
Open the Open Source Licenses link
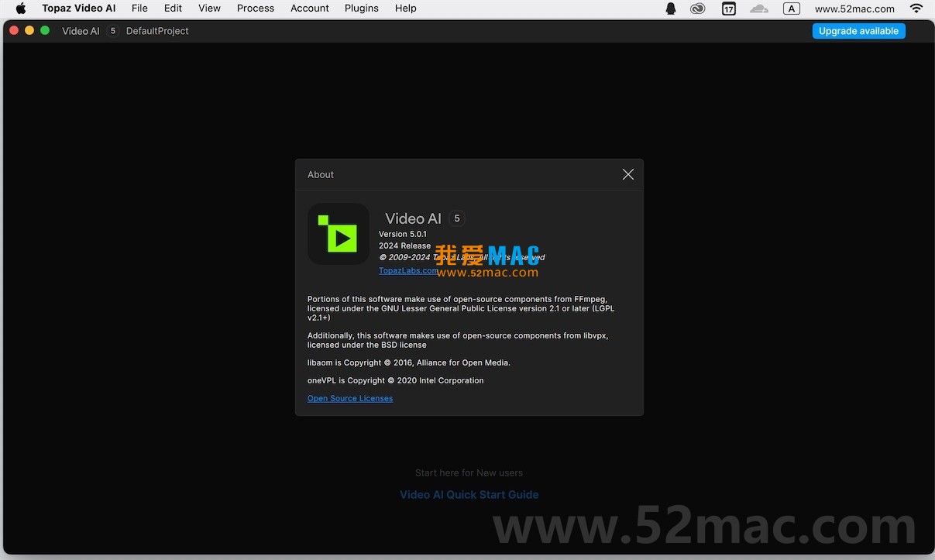[350, 398]
